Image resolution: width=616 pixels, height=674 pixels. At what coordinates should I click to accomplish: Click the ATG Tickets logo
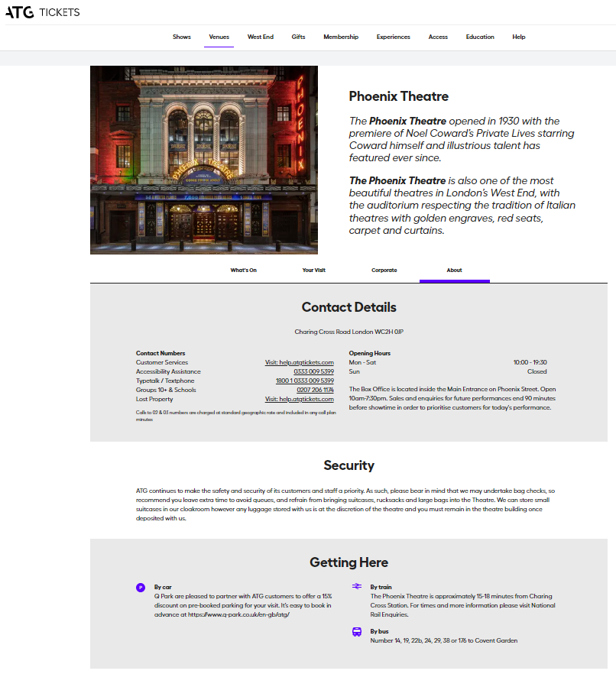coord(43,12)
